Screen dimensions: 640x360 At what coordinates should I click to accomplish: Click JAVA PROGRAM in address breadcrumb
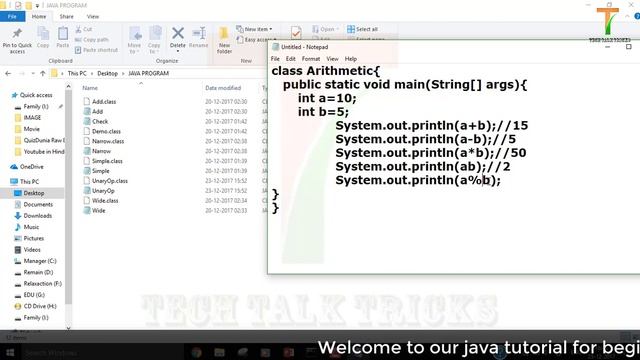pyautogui.click(x=149, y=73)
